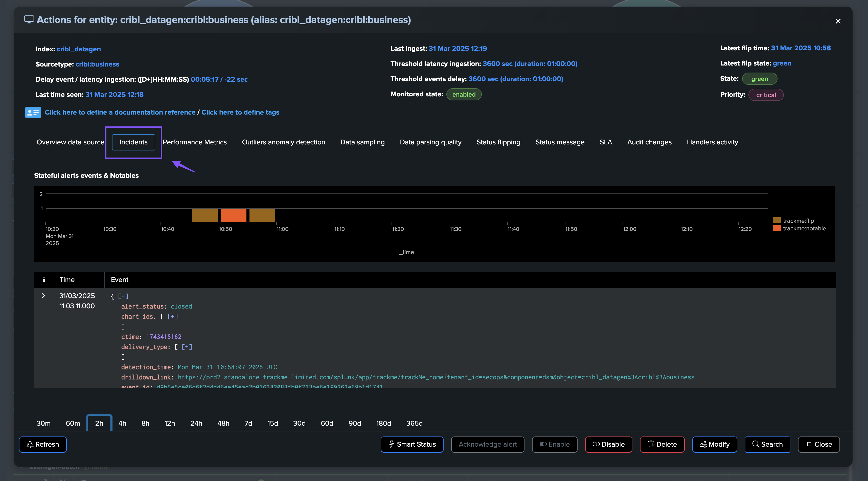Expand delivery_type array [+]
Image resolution: width=868 pixels, height=481 pixels.
pos(187,347)
